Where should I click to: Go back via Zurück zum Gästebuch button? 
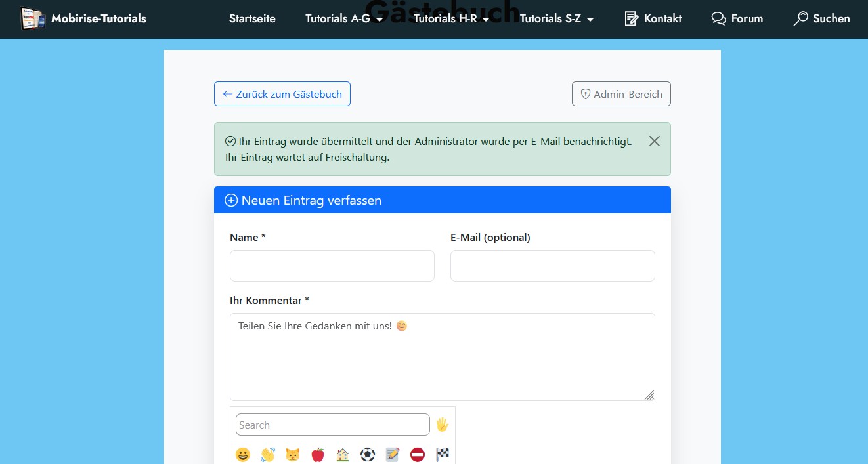[282, 94]
